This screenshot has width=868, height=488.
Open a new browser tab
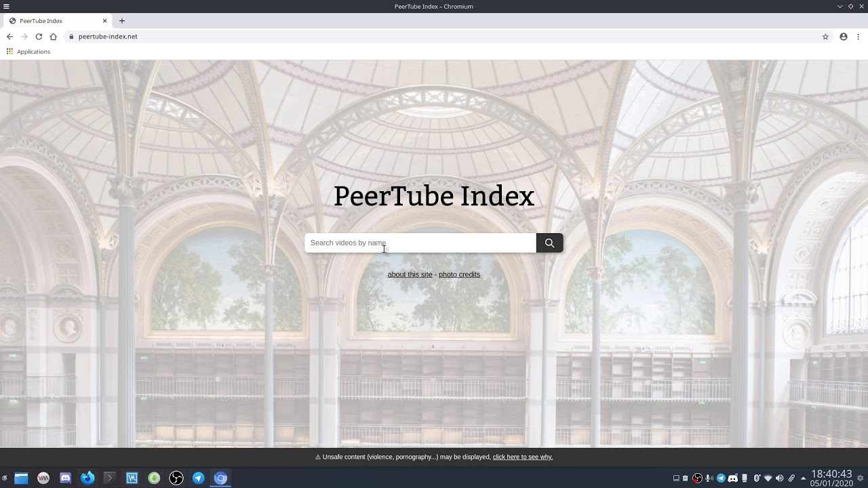122,21
